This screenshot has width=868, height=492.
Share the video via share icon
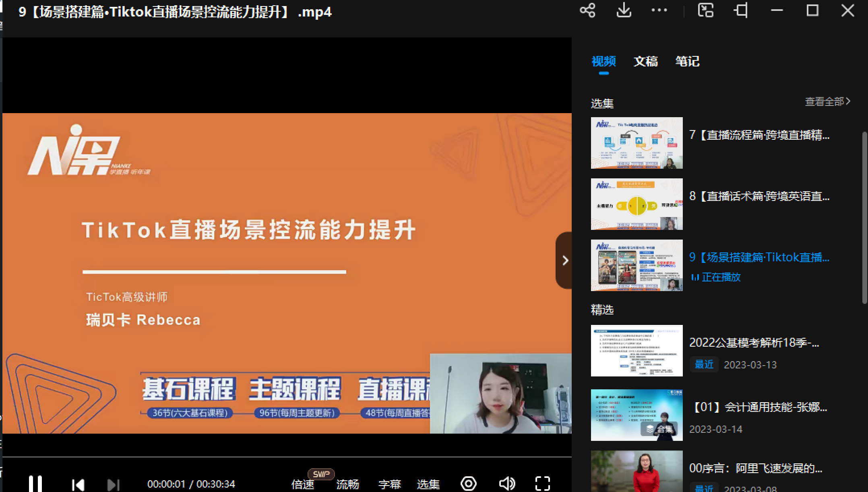pos(587,10)
